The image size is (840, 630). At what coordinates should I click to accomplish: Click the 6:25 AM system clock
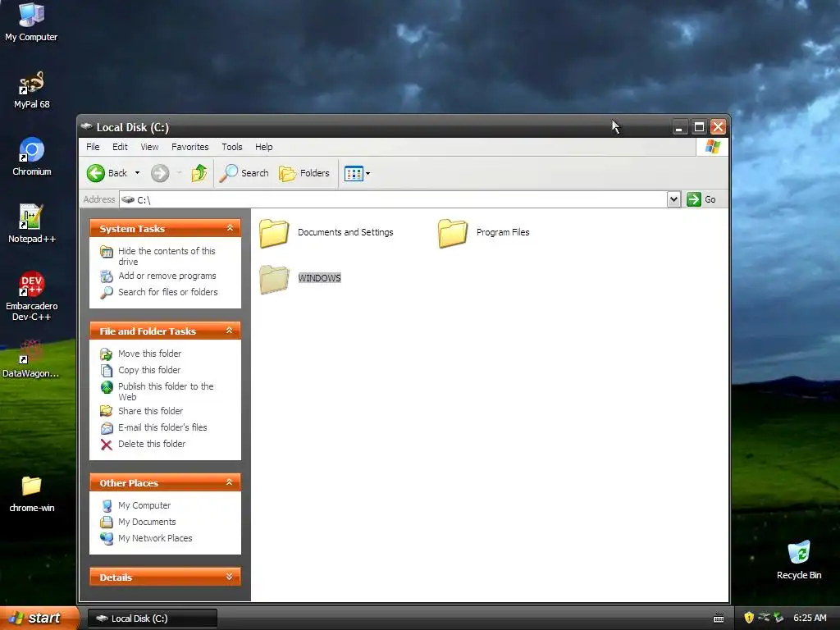[x=810, y=618]
